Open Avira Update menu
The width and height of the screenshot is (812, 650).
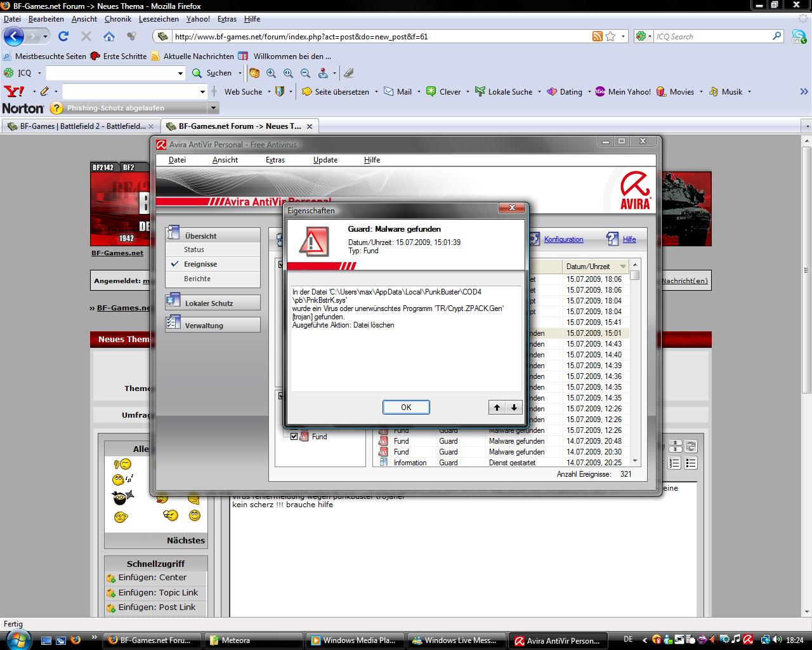coord(325,160)
